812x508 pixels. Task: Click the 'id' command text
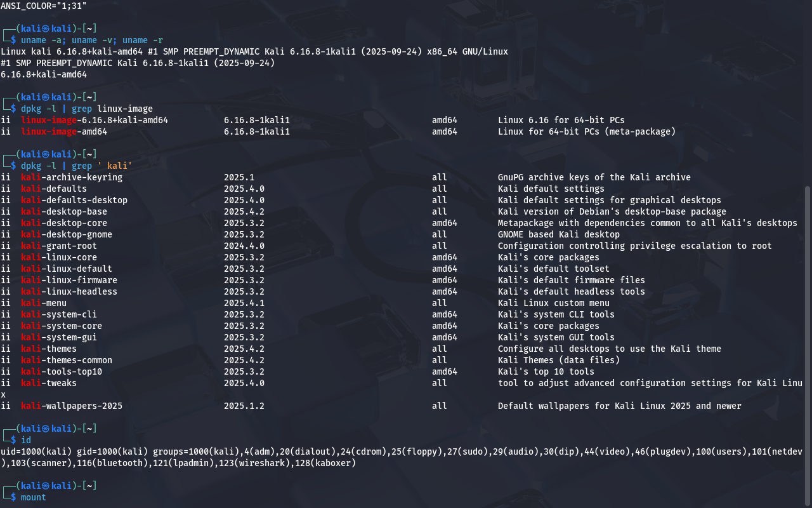(x=25, y=440)
